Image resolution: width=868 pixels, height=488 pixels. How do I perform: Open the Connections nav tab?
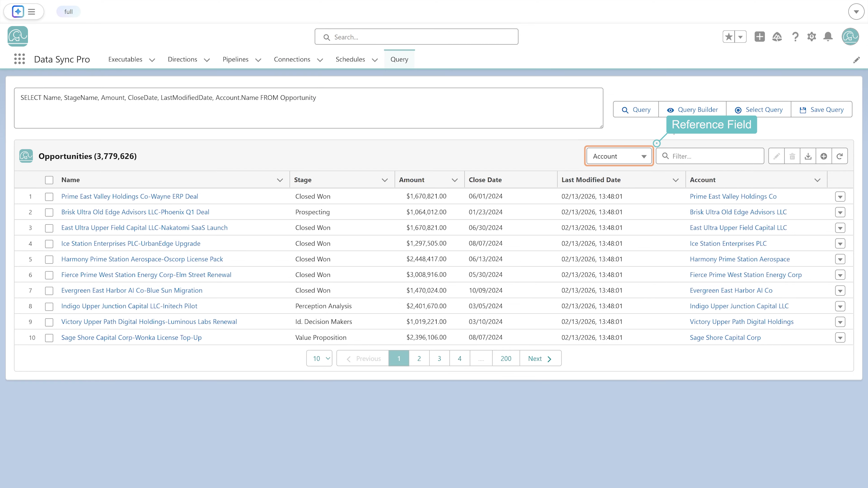tap(292, 59)
